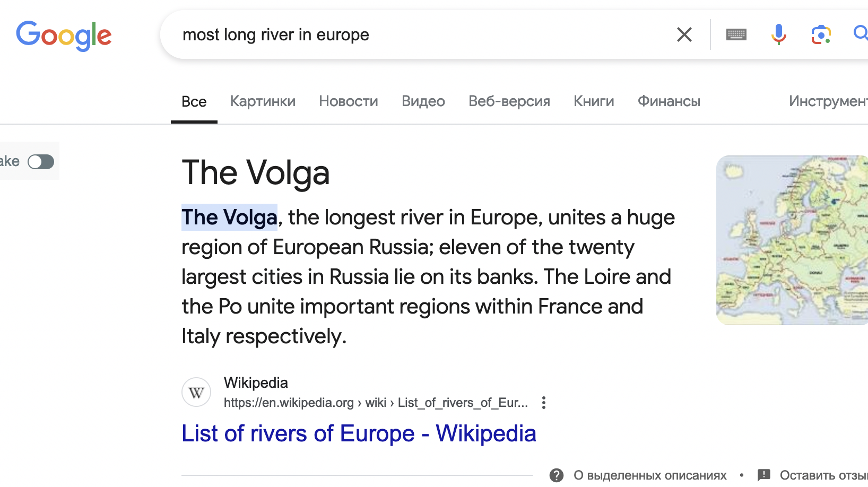868x487 pixels.
Task: Click the feedback flag icon
Action: tap(764, 475)
